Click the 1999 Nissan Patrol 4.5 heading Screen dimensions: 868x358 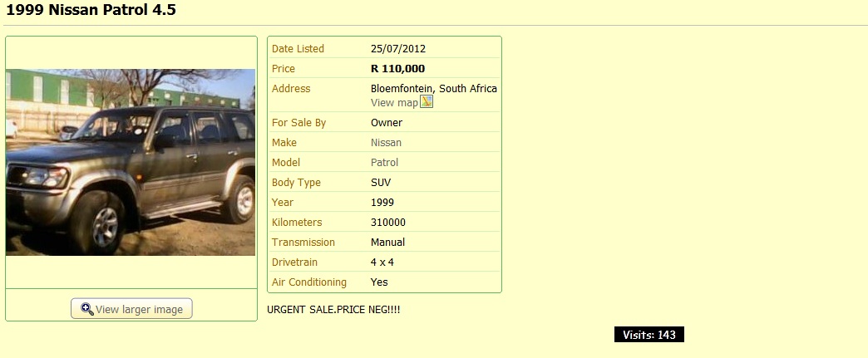click(x=91, y=9)
